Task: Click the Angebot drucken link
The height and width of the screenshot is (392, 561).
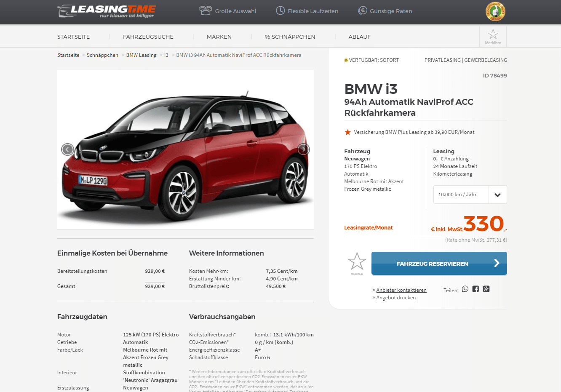Action: click(x=396, y=298)
